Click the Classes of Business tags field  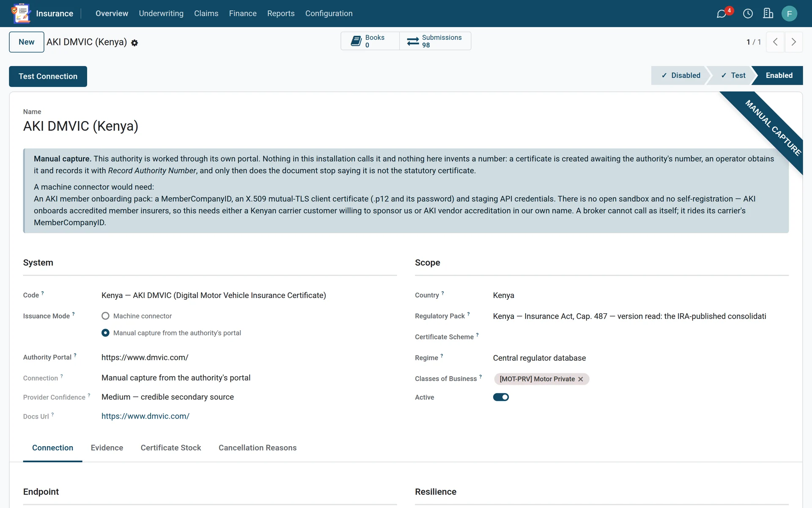point(641,379)
